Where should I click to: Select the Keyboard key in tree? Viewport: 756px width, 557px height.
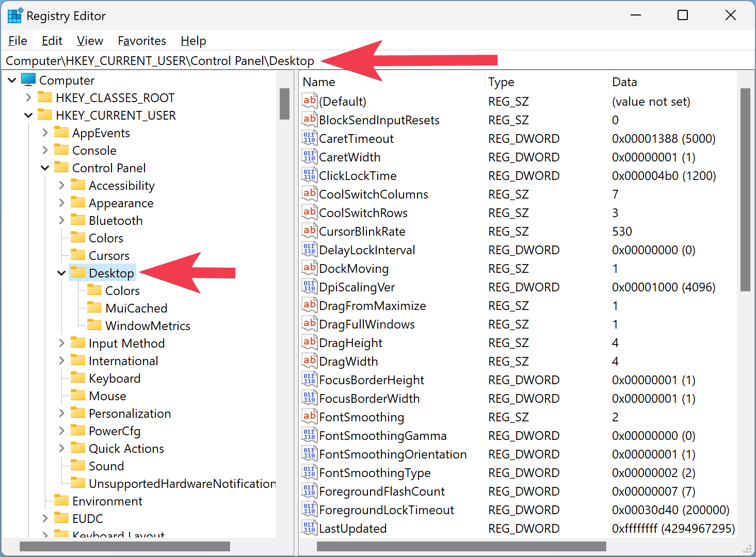[x=115, y=379]
